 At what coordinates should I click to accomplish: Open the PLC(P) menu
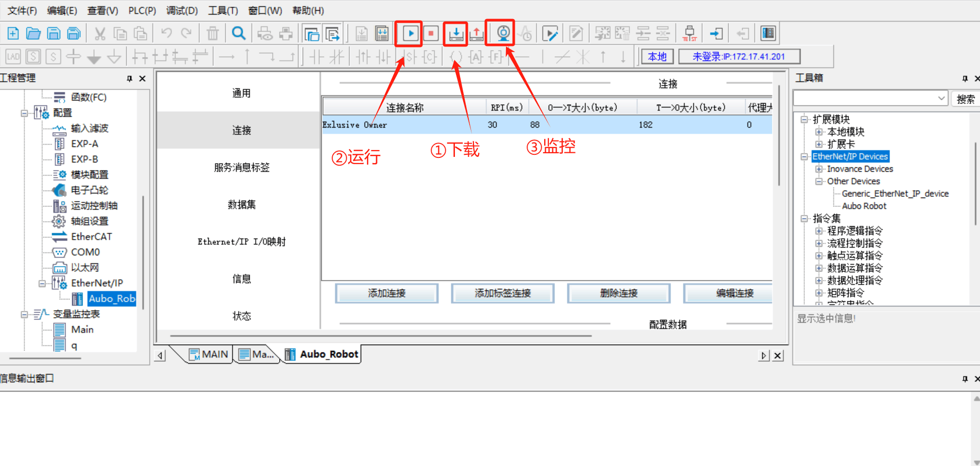pos(142,11)
